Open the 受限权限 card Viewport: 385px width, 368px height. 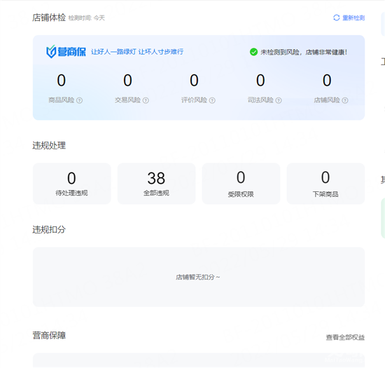[x=241, y=184]
